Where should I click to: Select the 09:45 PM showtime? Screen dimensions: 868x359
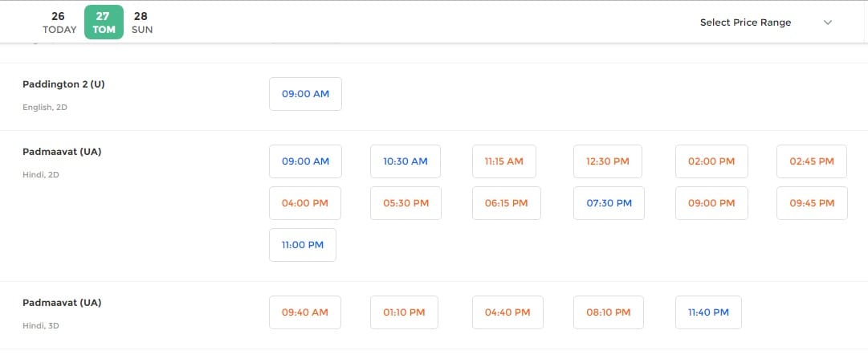click(x=812, y=202)
